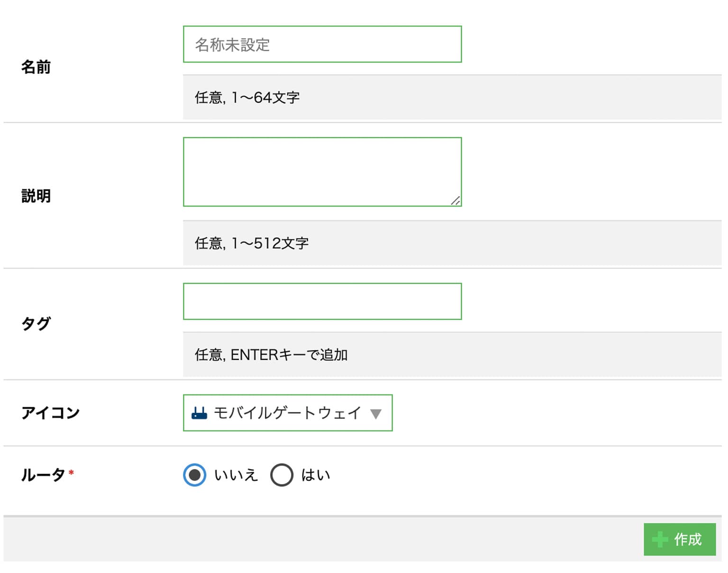This screenshot has height=573, width=728.
Task: Click the red required asterisk by ルータ
Action: click(x=71, y=472)
